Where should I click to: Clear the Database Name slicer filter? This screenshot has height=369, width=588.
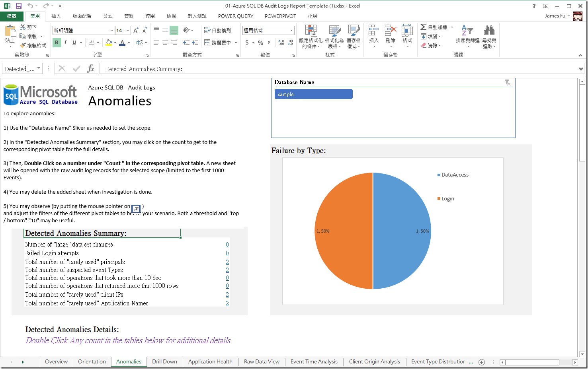pos(508,82)
